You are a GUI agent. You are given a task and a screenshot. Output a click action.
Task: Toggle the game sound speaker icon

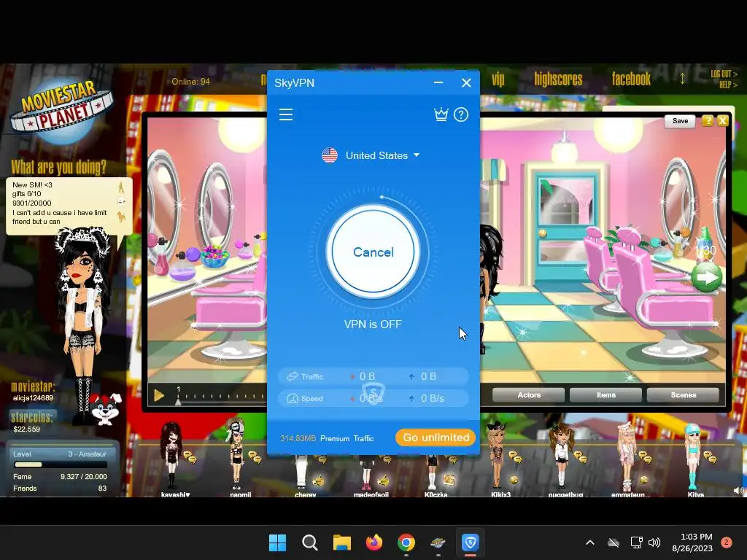pyautogui.click(x=738, y=491)
